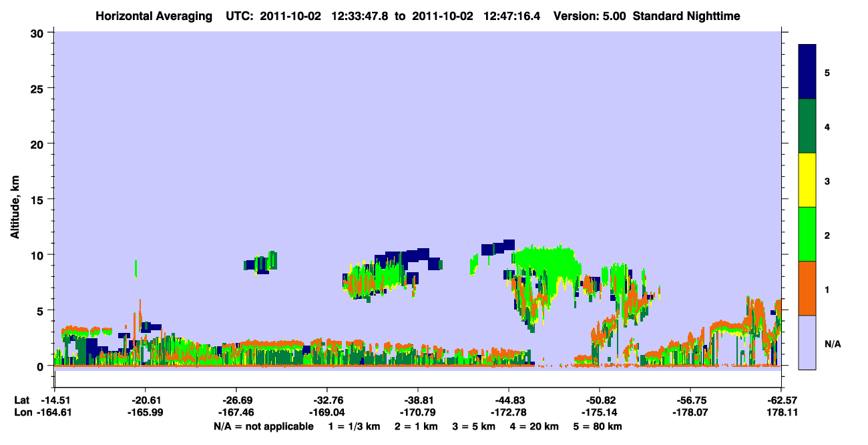Image resolution: width=868 pixels, height=445 pixels.
Task: Click the 'N/A = not applicable' legend text
Action: tap(263, 426)
